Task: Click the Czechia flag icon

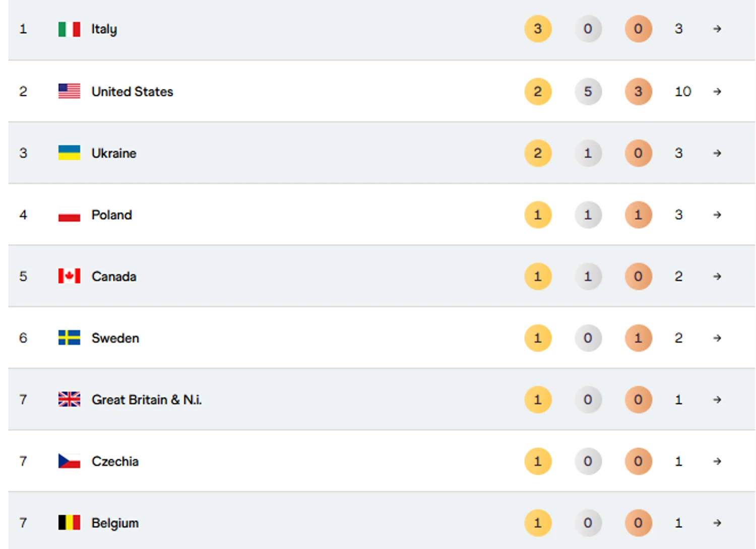Action: [x=69, y=461]
